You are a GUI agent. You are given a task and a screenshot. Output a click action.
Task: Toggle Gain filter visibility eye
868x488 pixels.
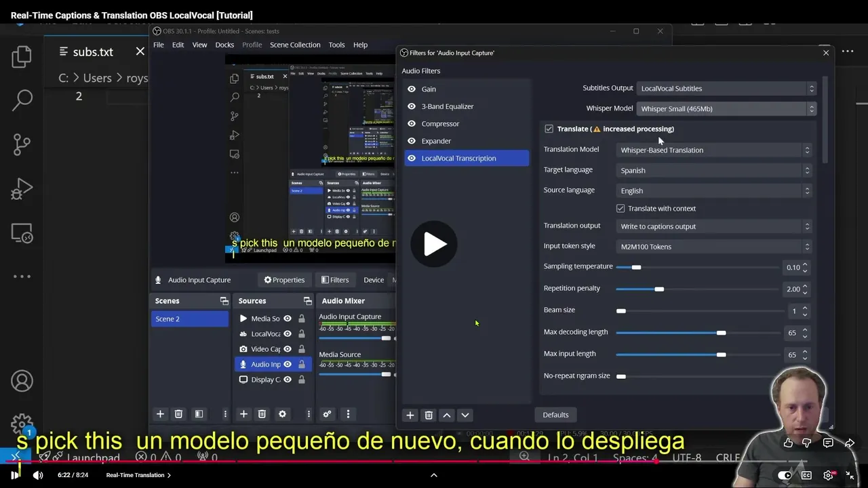(x=411, y=89)
